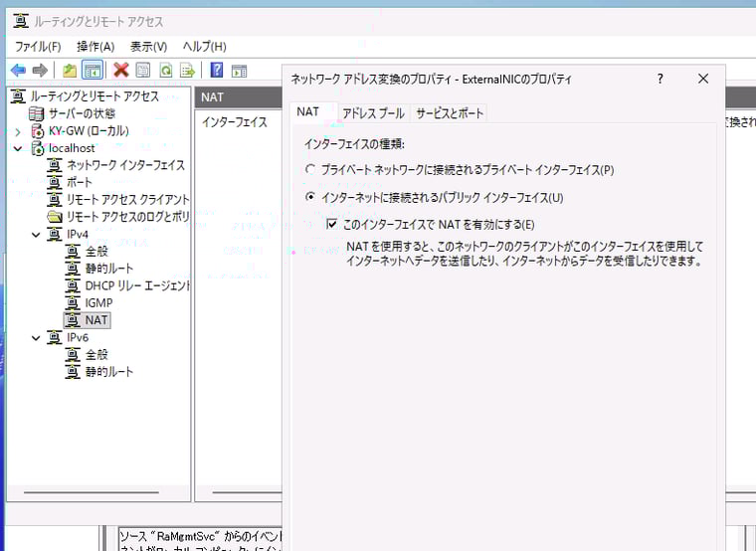The height and width of the screenshot is (551, 756).
Task: Open the blue Help question mark icon
Action: (x=217, y=71)
